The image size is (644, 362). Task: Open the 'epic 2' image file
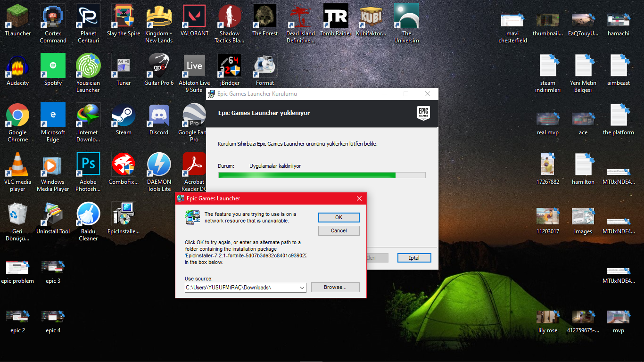tap(17, 317)
